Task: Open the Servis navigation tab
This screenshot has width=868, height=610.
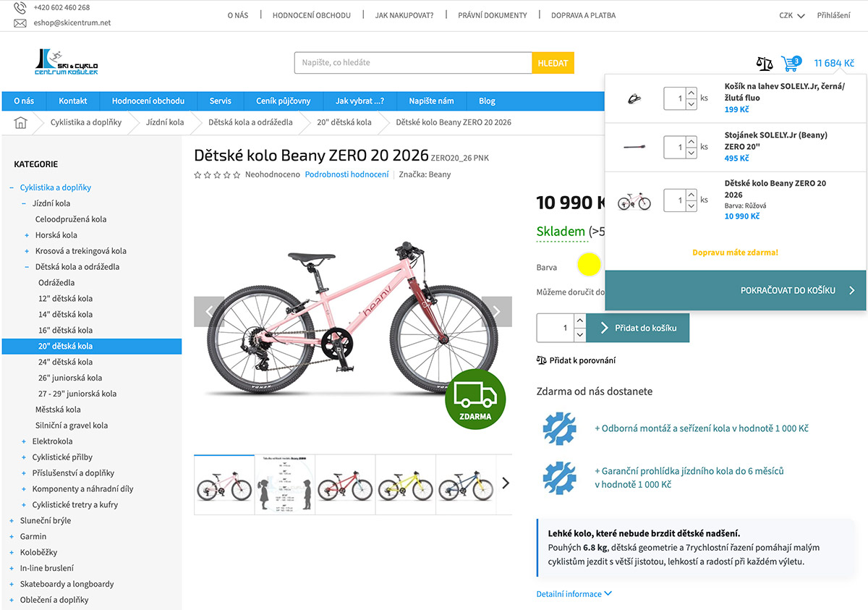Action: [221, 101]
